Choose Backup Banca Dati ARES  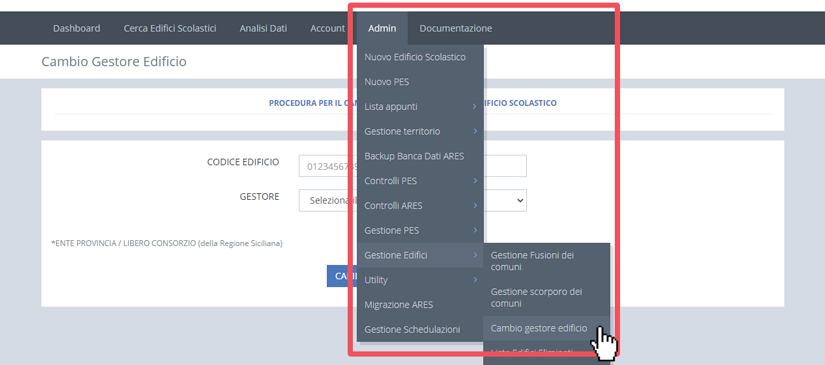[x=419, y=156]
